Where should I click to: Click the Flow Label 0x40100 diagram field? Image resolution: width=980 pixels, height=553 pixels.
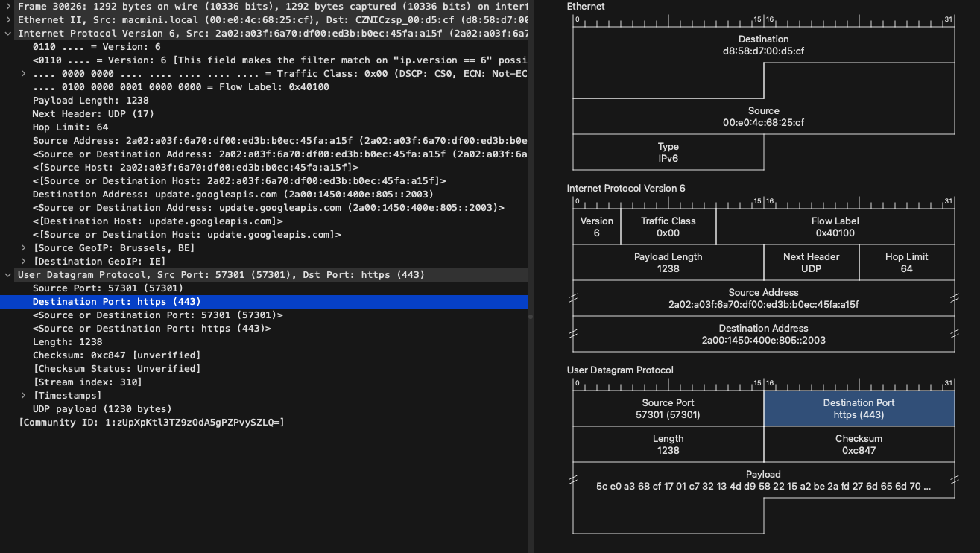(x=835, y=227)
